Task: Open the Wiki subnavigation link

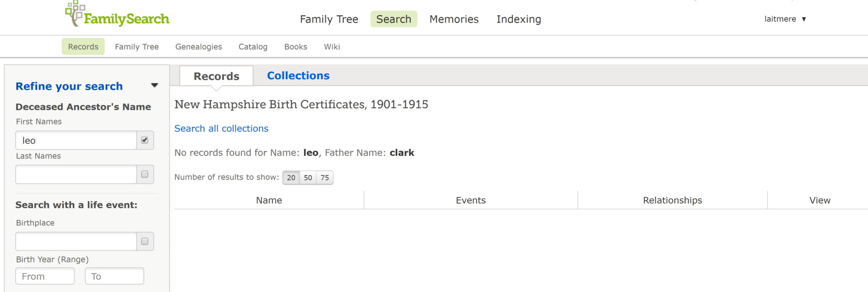Action: (x=332, y=47)
